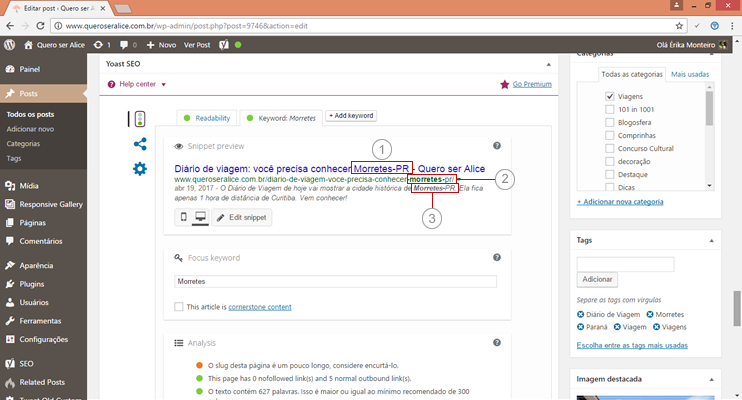Open the Go Premium link
The height and width of the screenshot is (400, 742).
click(532, 84)
